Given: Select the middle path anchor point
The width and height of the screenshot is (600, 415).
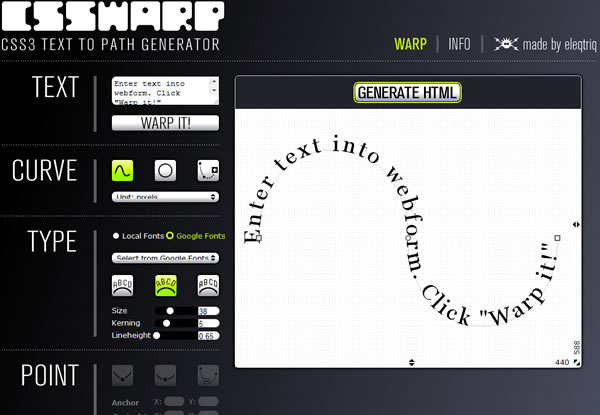Looking at the screenshot, I should tap(408, 238).
